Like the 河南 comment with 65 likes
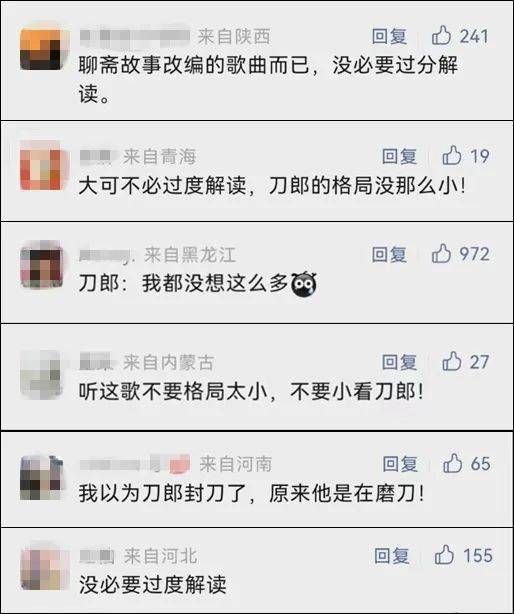The width and height of the screenshot is (514, 614). (453, 463)
